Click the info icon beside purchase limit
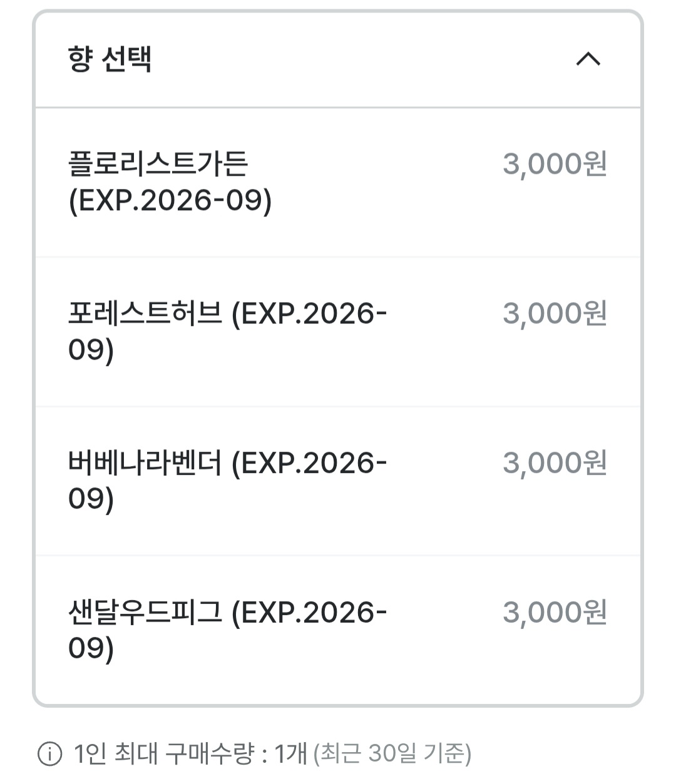This screenshot has height=784, width=676. click(50, 753)
